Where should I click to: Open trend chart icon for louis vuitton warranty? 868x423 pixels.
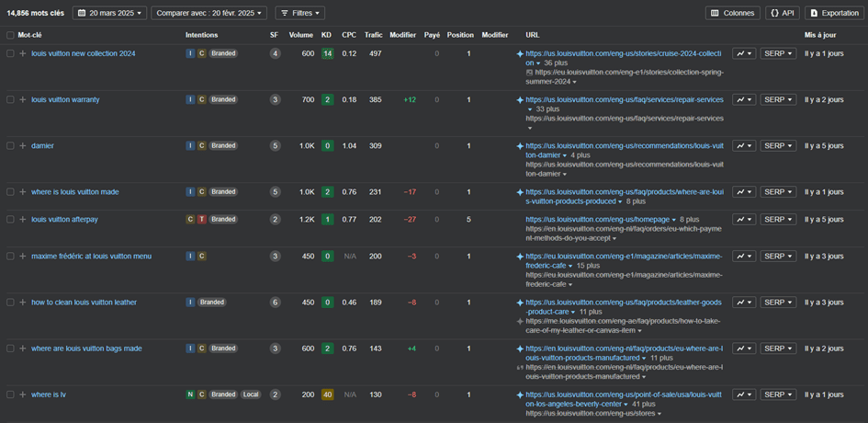coord(744,99)
